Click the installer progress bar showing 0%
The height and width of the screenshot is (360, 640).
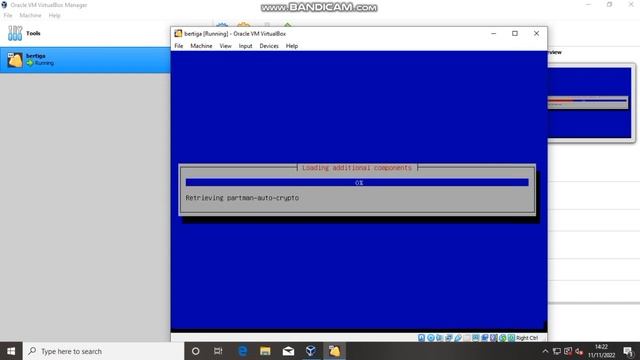357,182
